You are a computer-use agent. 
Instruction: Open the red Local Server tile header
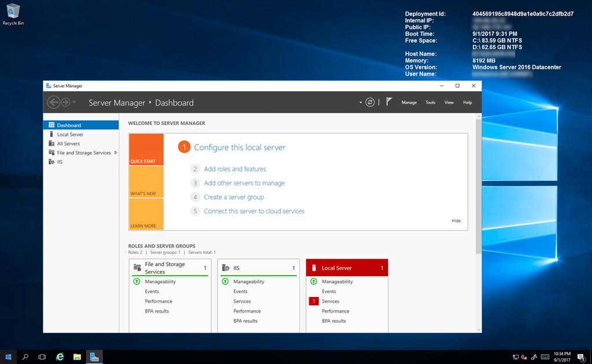[x=347, y=268]
